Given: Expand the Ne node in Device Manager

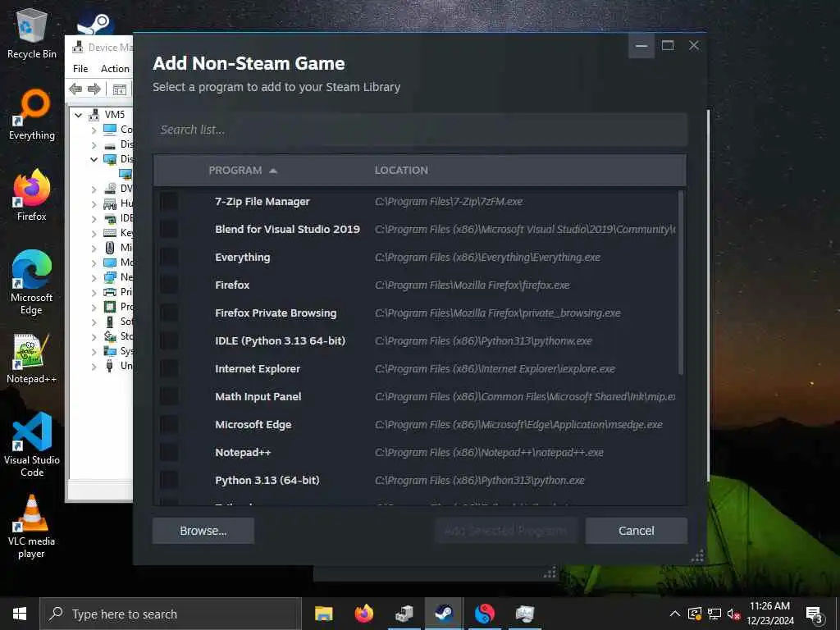Looking at the screenshot, I should coord(94,277).
